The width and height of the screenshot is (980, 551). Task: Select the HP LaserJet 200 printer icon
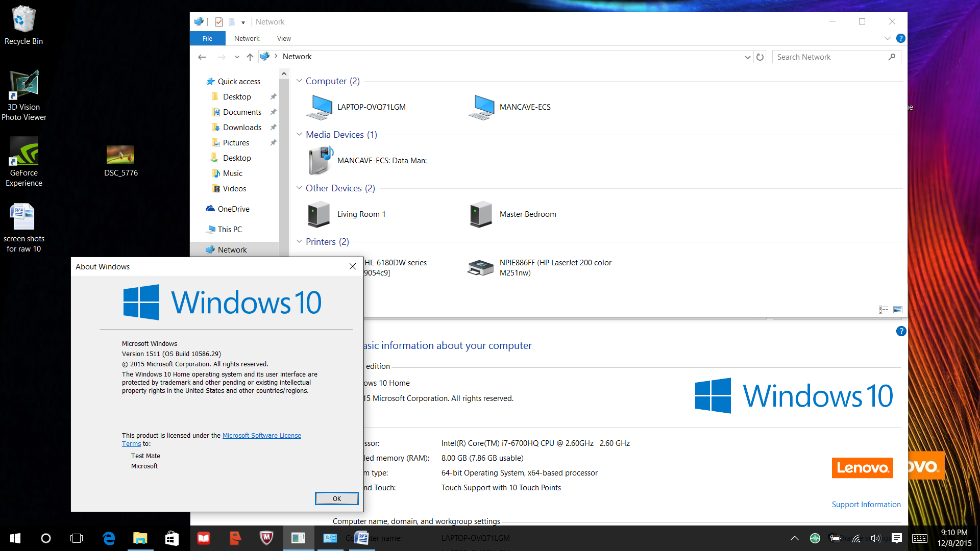[x=481, y=267]
